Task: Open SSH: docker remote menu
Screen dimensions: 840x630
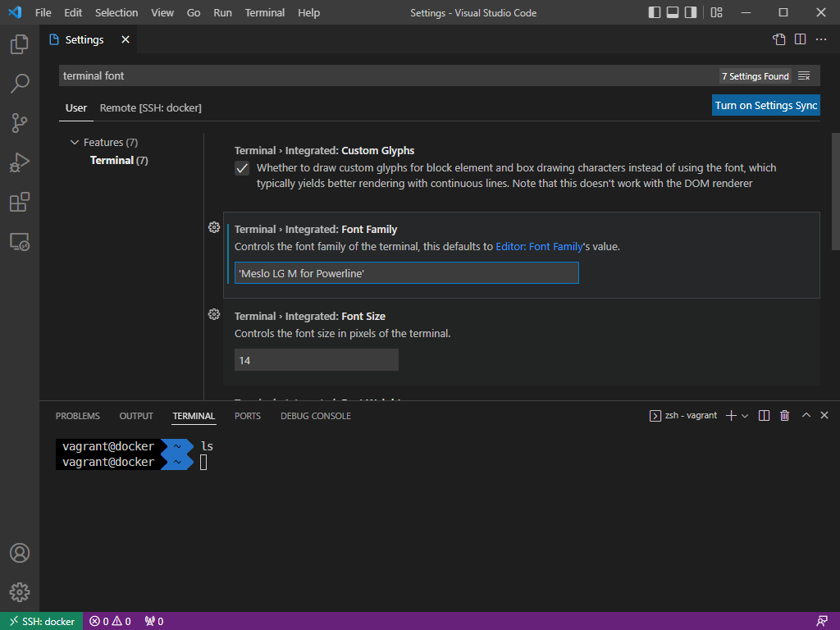Action: pyautogui.click(x=42, y=622)
